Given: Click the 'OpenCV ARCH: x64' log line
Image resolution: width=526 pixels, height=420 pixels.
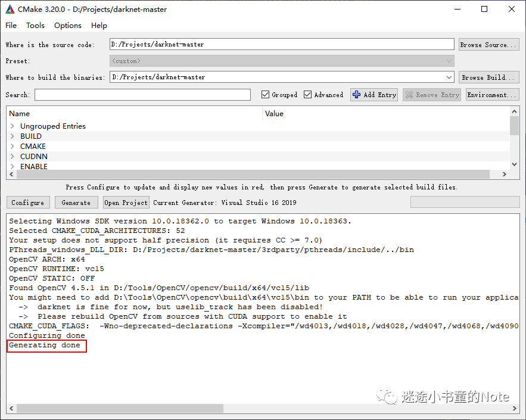Looking at the screenshot, I should [47, 259].
